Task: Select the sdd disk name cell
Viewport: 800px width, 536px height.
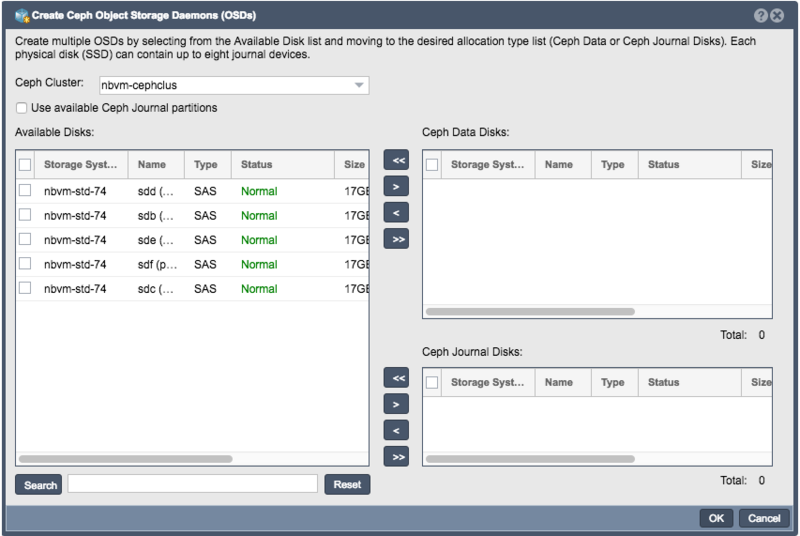Action: point(156,191)
